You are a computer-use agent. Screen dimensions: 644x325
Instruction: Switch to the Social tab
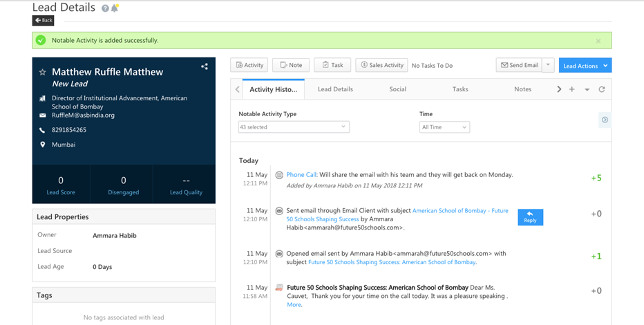[397, 89]
